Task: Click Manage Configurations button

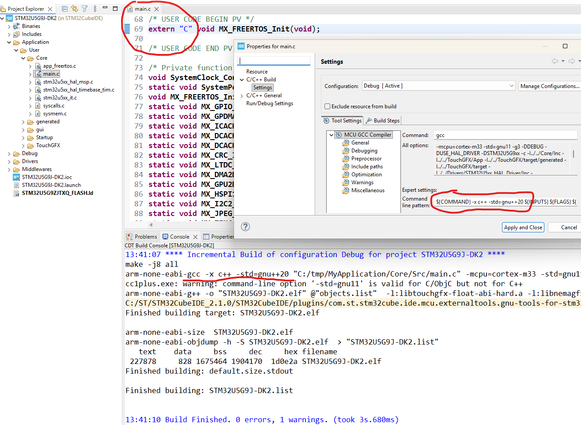Action: pyautogui.click(x=550, y=86)
